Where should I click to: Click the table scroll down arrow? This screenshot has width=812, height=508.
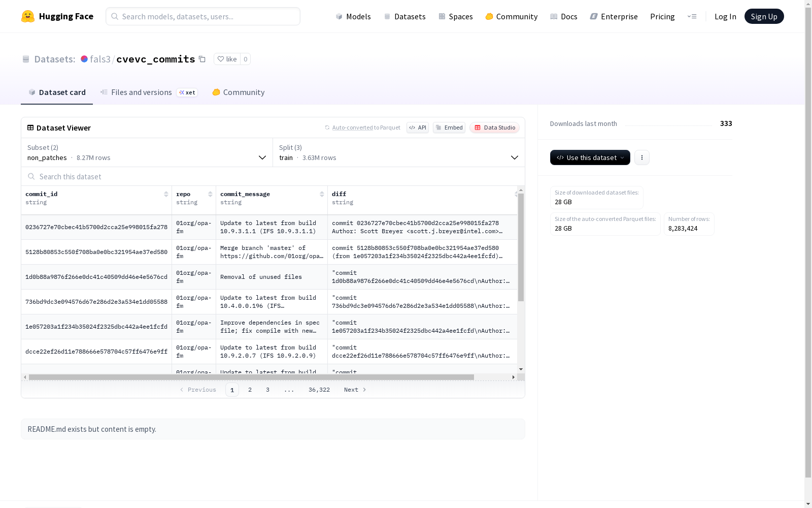point(521,369)
